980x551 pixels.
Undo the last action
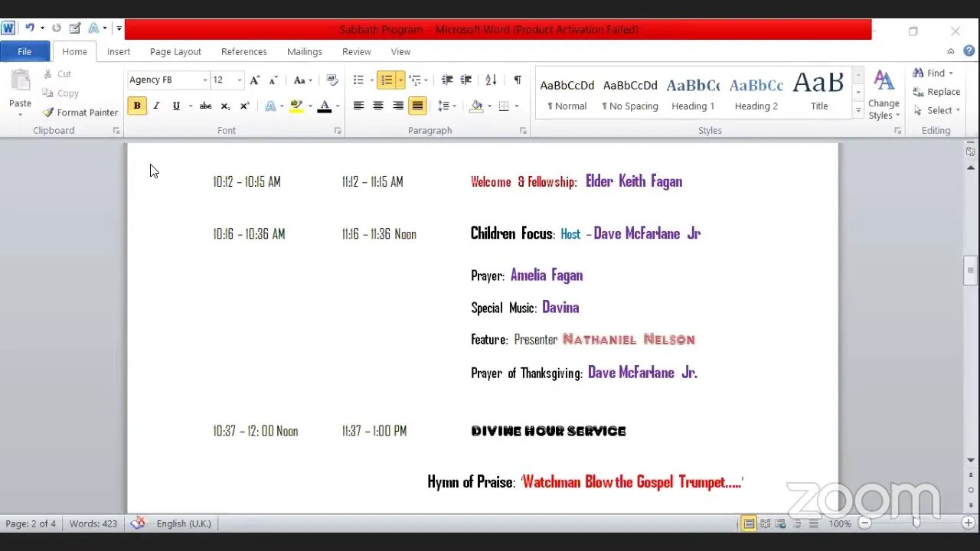tap(29, 28)
